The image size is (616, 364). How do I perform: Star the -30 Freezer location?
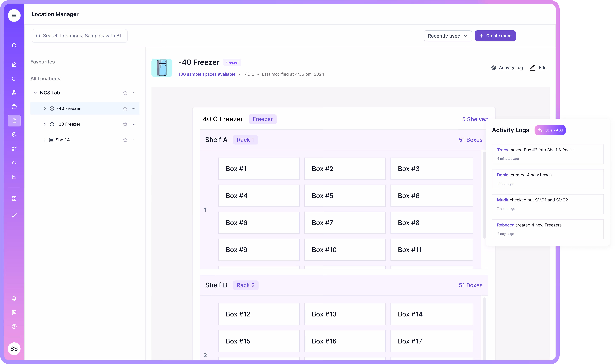(125, 124)
